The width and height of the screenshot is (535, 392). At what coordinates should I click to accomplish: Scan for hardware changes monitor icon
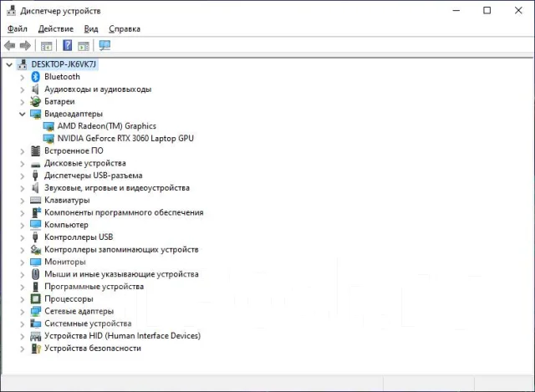point(104,45)
